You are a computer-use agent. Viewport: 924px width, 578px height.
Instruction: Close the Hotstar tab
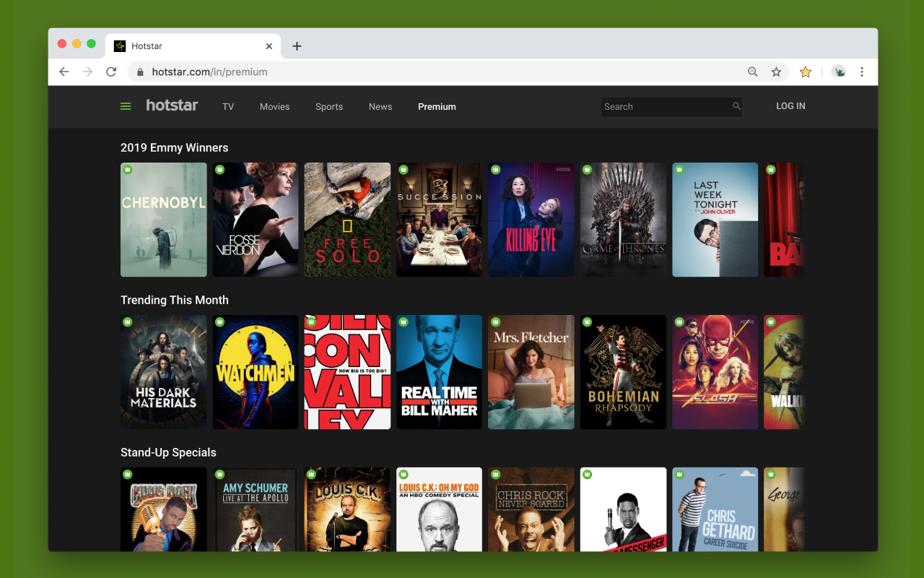269,46
